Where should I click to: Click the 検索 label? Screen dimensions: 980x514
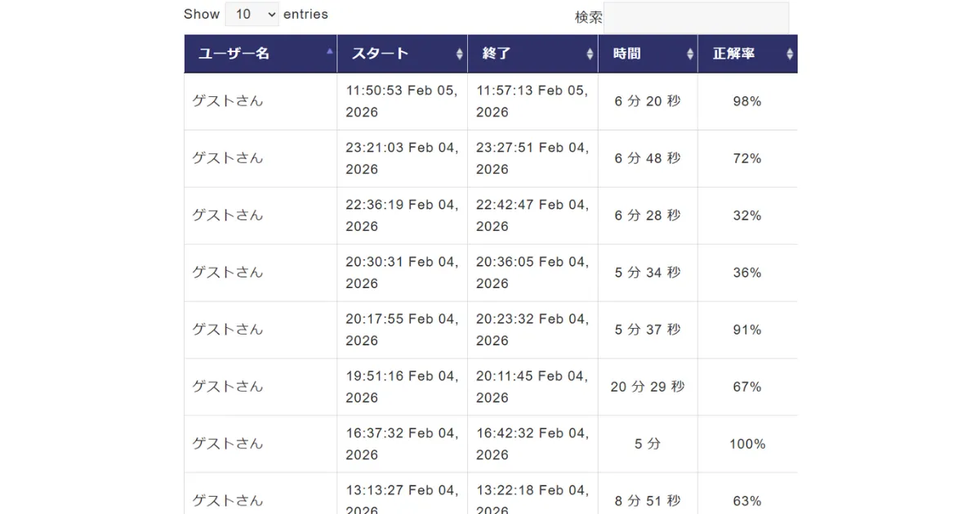(x=588, y=16)
